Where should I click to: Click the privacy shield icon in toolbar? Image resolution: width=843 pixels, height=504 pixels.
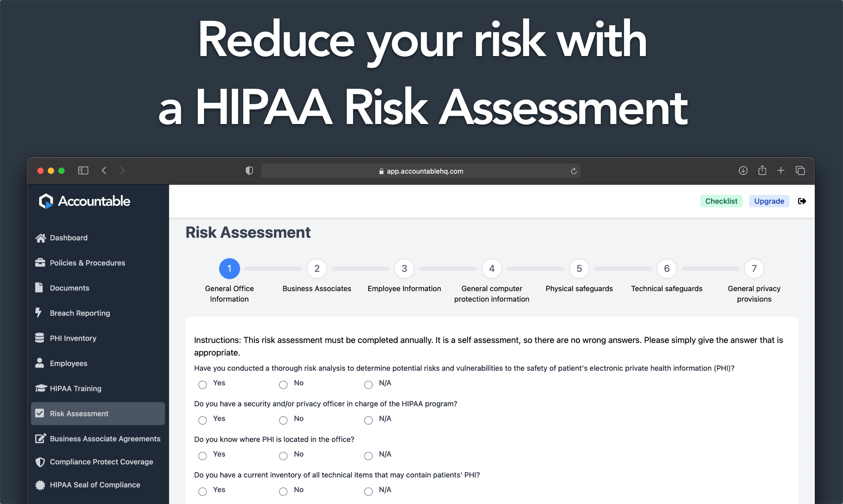tap(249, 170)
